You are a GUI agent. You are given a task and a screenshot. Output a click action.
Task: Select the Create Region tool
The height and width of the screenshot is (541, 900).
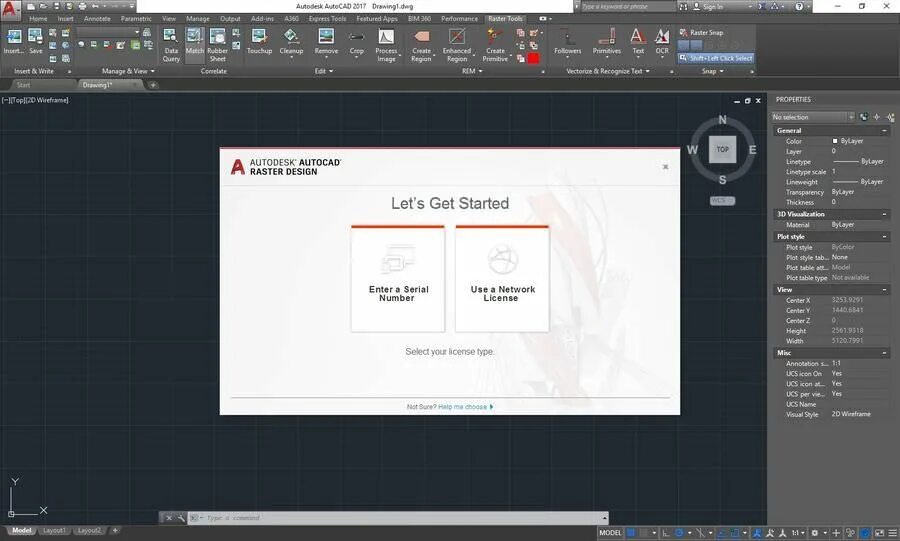(421, 45)
